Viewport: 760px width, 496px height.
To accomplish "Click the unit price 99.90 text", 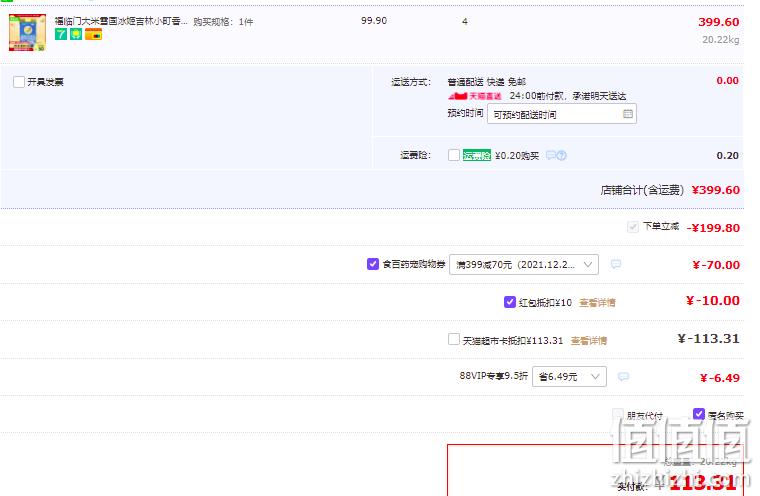I will point(374,21).
